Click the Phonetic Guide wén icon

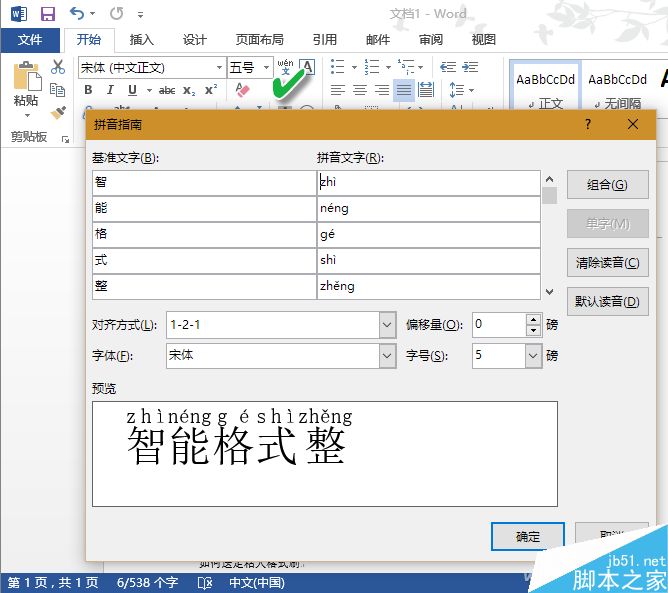pos(285,66)
